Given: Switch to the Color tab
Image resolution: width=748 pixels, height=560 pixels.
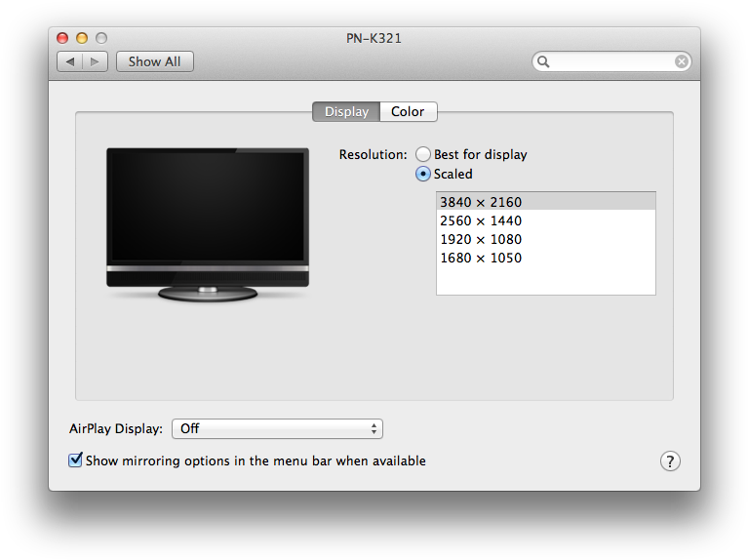Looking at the screenshot, I should pos(408,112).
